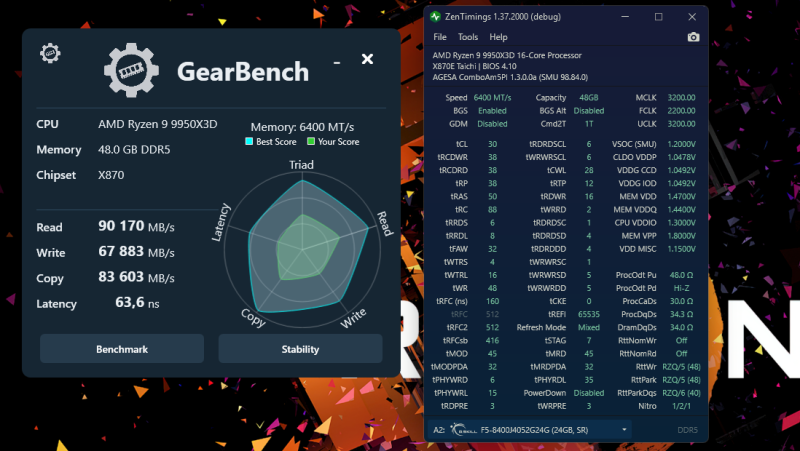Click the RttPark RZQ/5 (48) value
Viewport: 800px width, 451px height.
click(681, 380)
